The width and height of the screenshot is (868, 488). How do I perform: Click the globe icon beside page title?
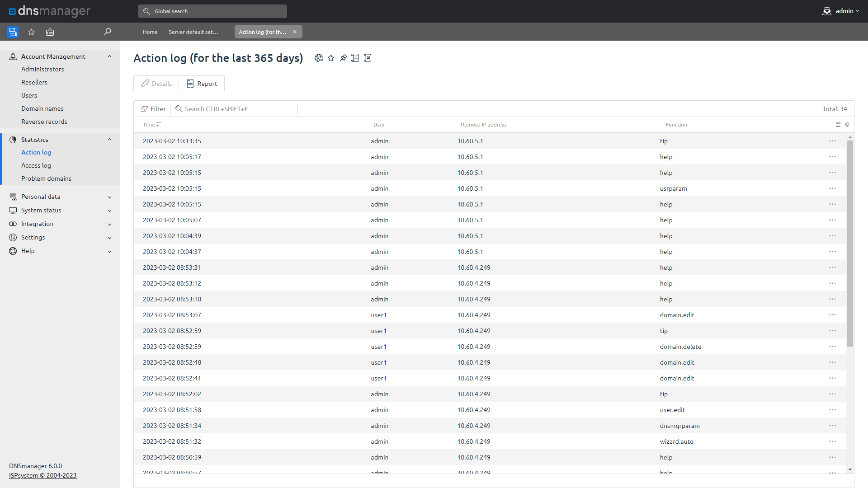(x=319, y=58)
